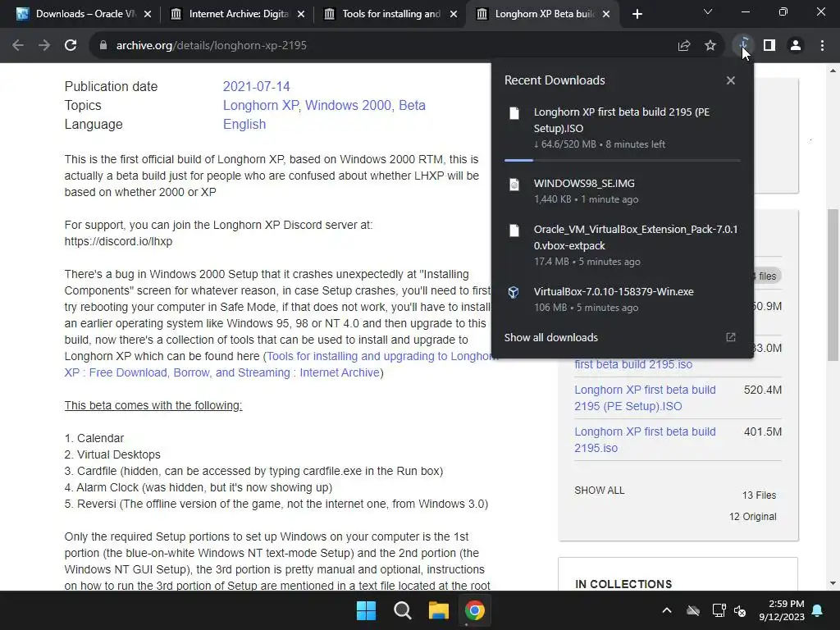Click the address bar URL
Viewport: 840px width, 630px height.
tap(212, 46)
